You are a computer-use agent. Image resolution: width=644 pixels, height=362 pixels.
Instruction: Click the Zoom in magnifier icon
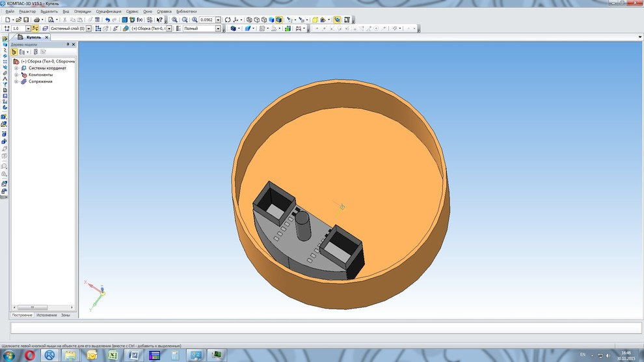(175, 20)
